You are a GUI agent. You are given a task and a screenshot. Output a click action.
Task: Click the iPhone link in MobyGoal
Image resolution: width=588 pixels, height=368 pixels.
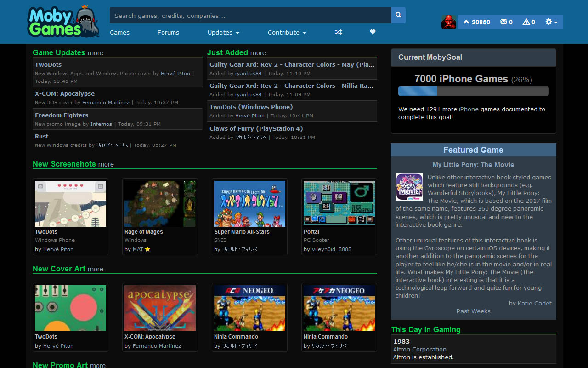point(469,109)
